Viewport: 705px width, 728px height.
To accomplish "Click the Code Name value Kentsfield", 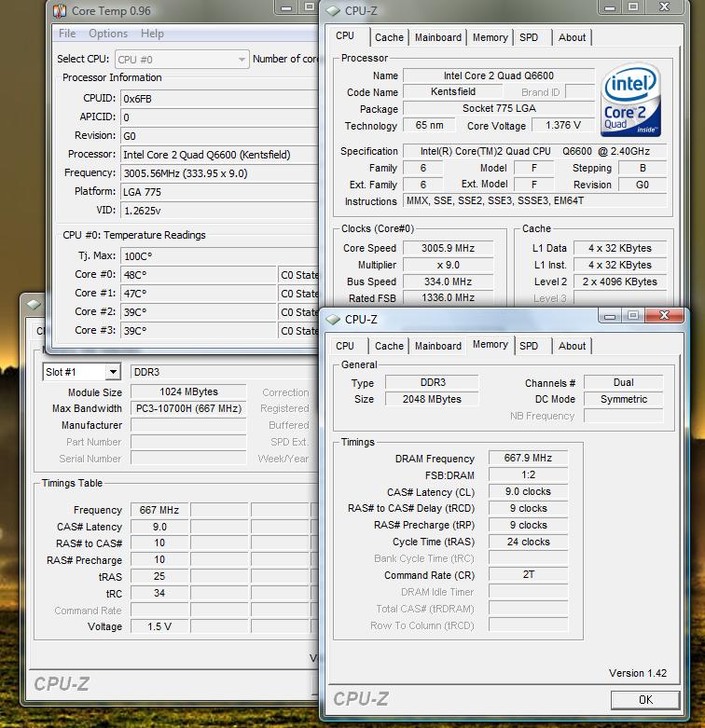I will pos(453,92).
